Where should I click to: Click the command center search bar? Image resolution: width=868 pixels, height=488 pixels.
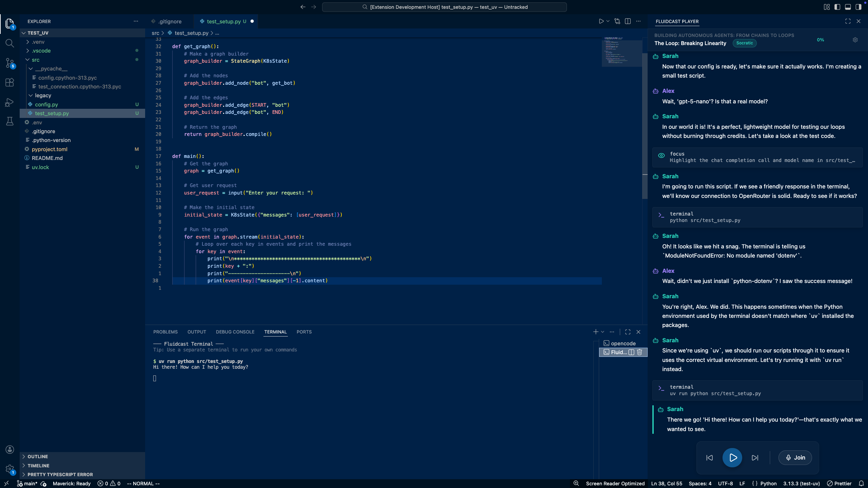tap(445, 7)
